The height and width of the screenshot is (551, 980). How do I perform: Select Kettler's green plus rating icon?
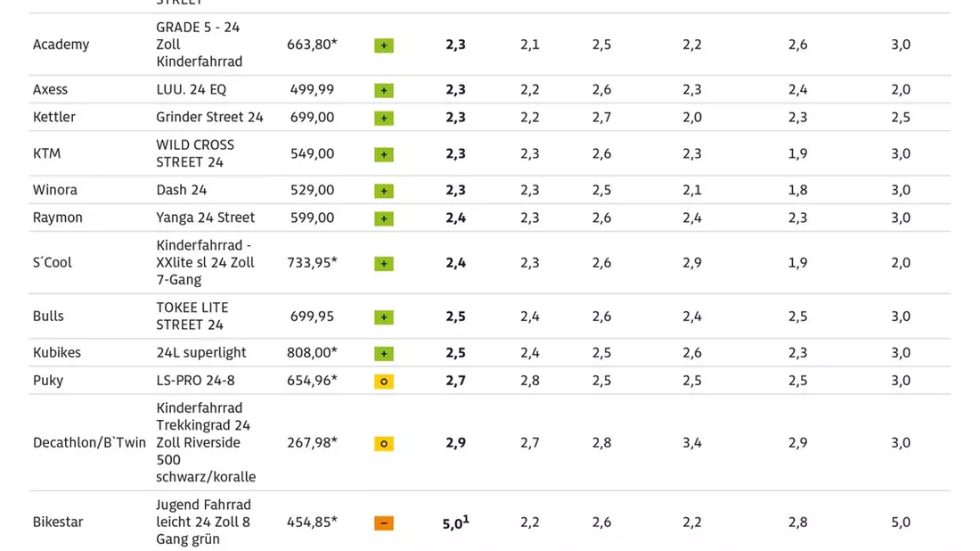(384, 118)
